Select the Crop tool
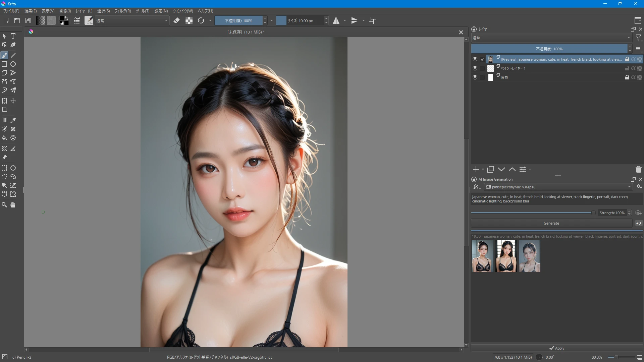The image size is (644, 362). click(4, 110)
